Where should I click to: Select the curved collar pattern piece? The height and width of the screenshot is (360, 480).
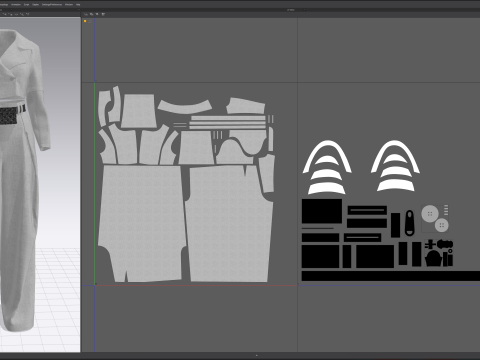click(184, 107)
